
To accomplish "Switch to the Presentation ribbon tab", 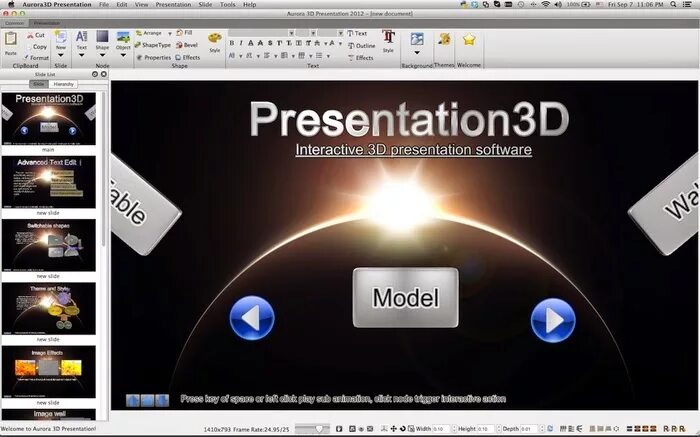I will [x=47, y=23].
